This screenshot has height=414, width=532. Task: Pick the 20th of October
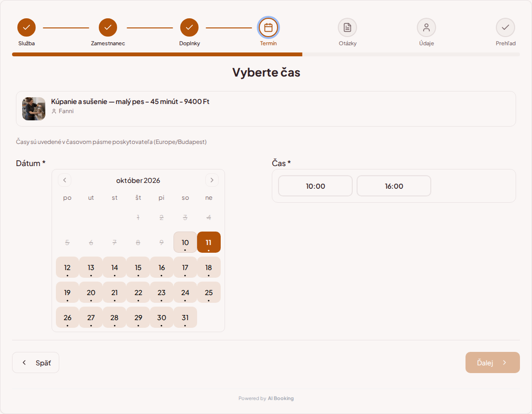click(x=91, y=292)
